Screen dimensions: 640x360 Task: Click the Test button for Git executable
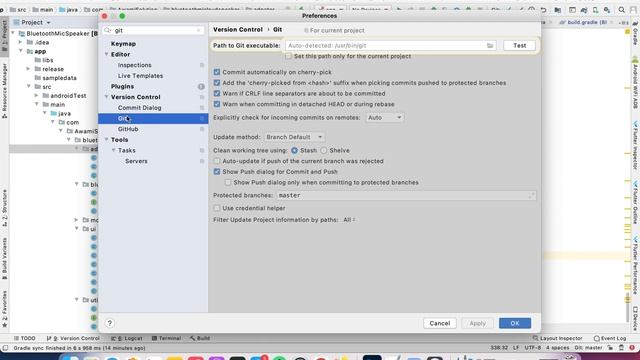pyautogui.click(x=519, y=46)
